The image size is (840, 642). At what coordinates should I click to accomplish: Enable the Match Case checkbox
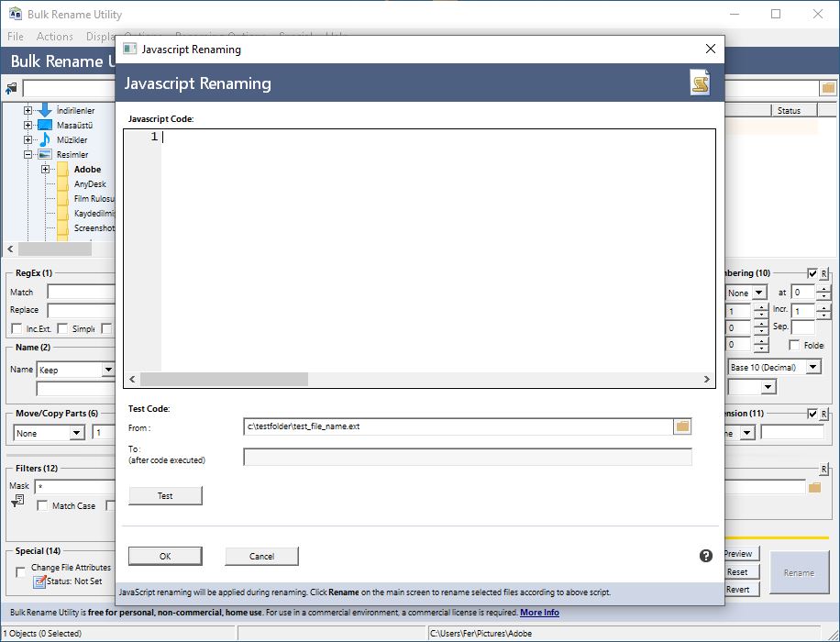(x=42, y=505)
